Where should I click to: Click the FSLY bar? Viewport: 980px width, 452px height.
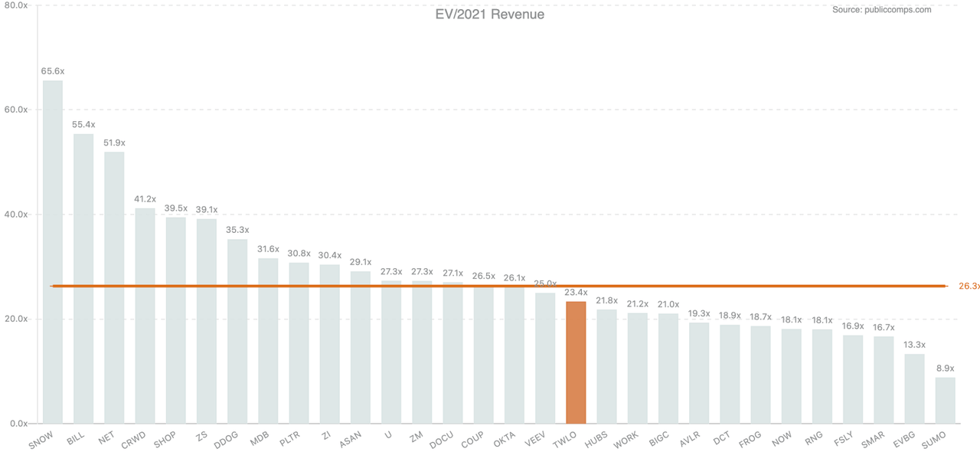pos(853,379)
